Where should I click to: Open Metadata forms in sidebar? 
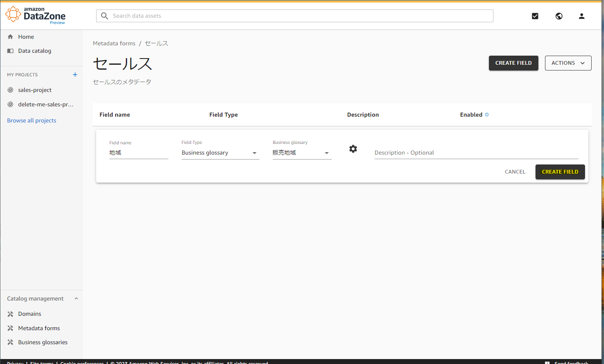pos(39,328)
